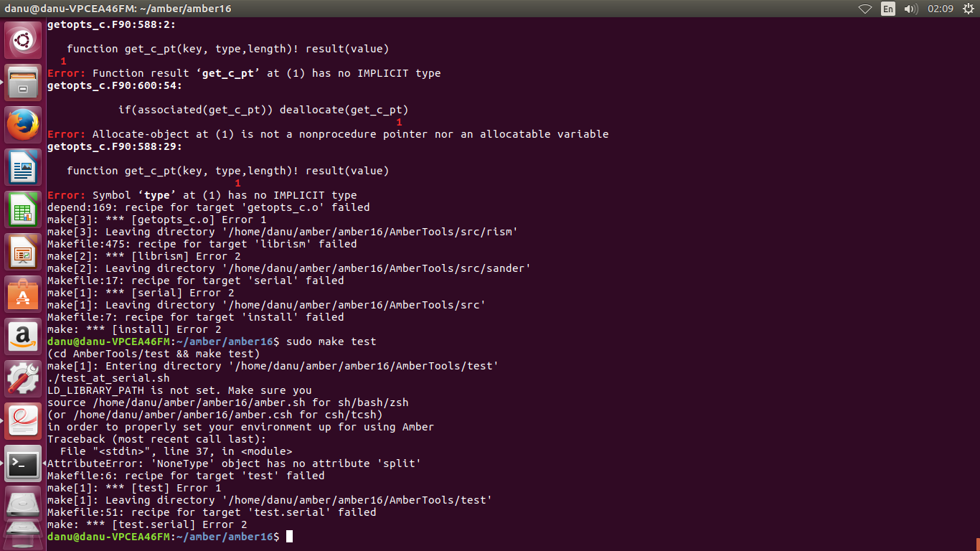Screen dimensions: 980x551
Task: Click the 02:09 clock indicator
Action: coord(940,9)
